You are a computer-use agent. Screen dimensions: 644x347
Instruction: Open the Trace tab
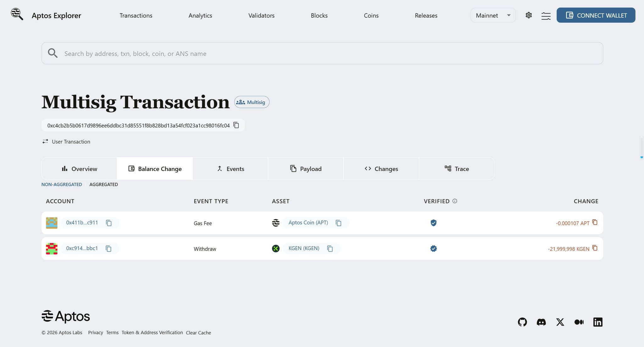point(457,169)
